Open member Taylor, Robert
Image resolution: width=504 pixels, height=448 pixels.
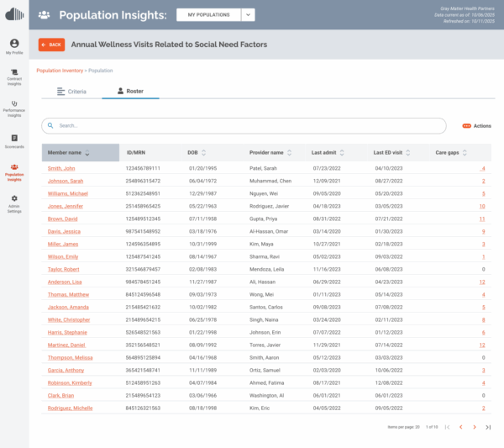click(63, 269)
